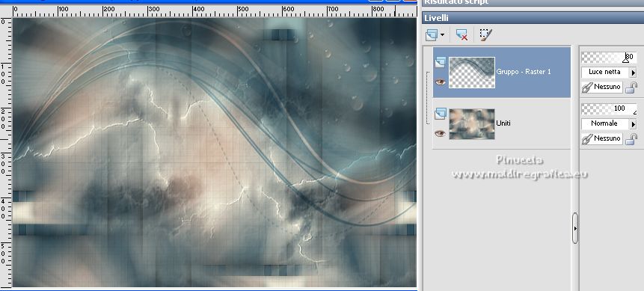Click the lock transparency icon for Uniti layer
The image size is (644, 291).
[x=631, y=139]
